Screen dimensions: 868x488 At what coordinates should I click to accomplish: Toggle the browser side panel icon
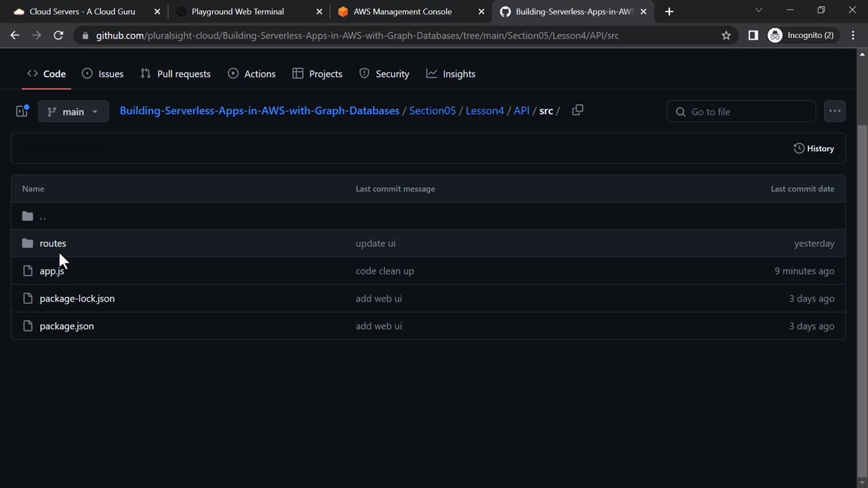(753, 35)
